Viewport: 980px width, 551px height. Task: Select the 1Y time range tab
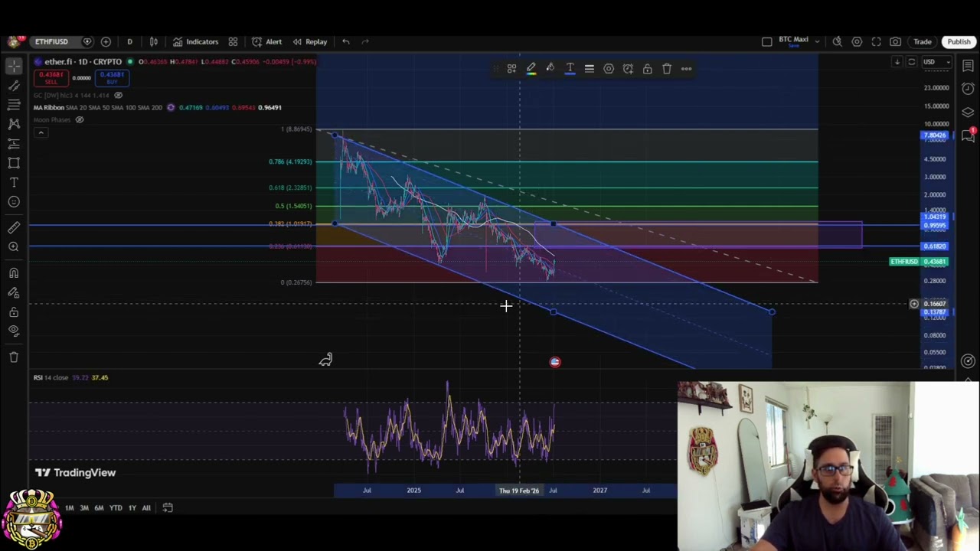tap(132, 507)
